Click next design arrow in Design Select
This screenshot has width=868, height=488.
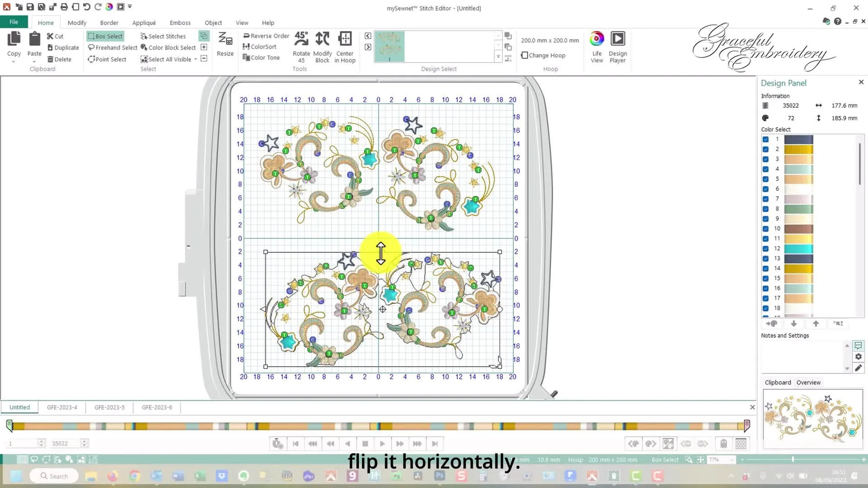(x=368, y=47)
